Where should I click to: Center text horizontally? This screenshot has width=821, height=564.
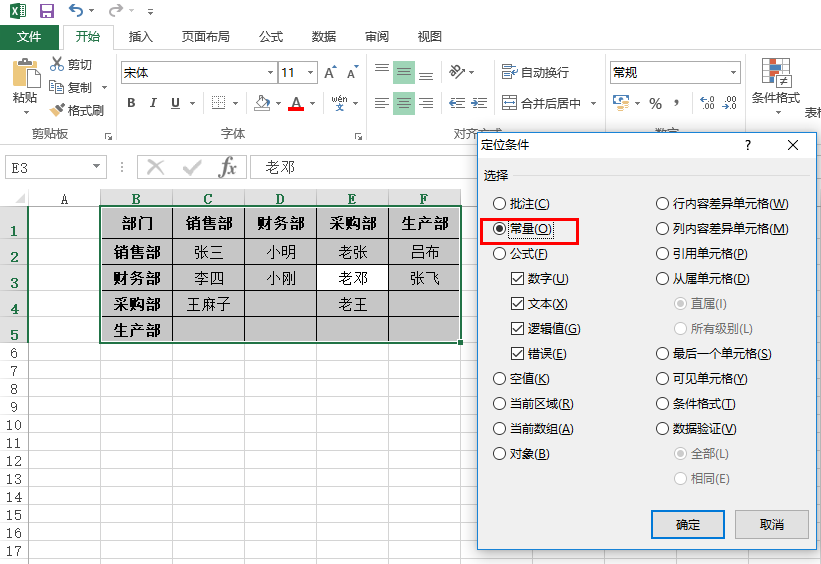click(404, 103)
